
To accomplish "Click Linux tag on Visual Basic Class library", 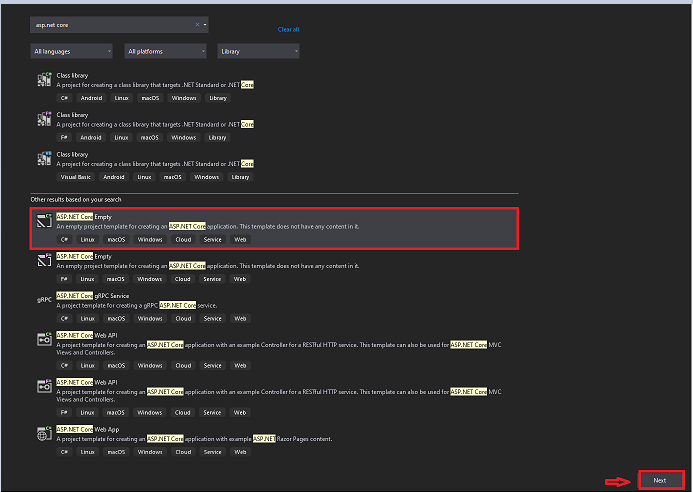I will (x=145, y=177).
